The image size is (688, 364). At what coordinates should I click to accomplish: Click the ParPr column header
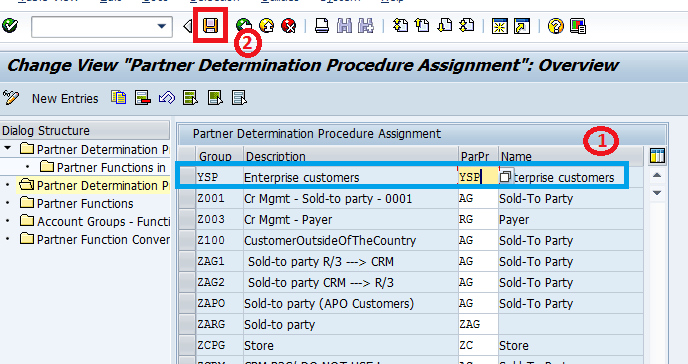[x=478, y=156]
